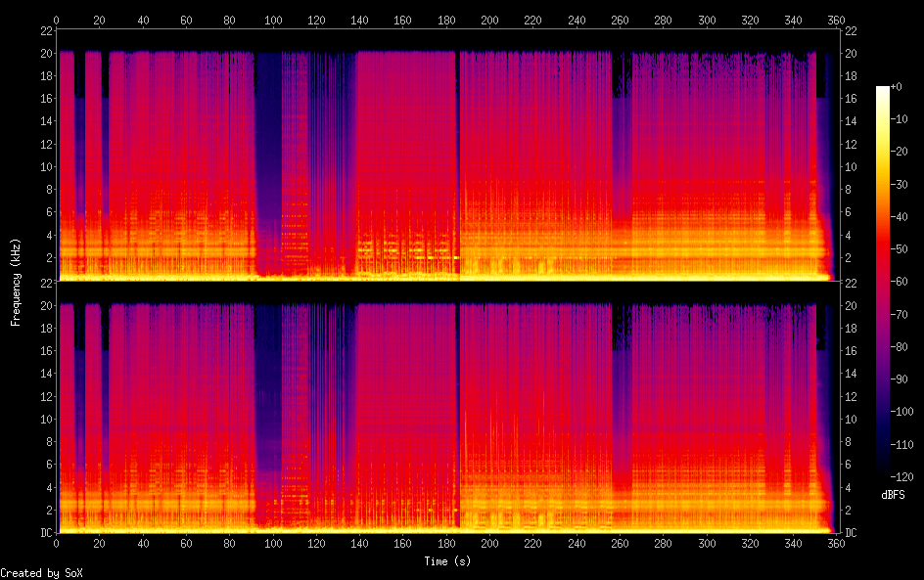Click the '-60' label on the dBFS scale
This screenshot has height=580, width=924.
899,282
